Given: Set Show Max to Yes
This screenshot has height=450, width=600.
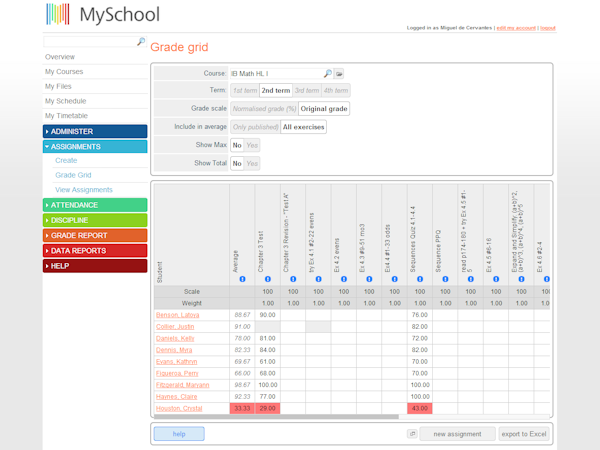Looking at the screenshot, I should click(x=252, y=144).
